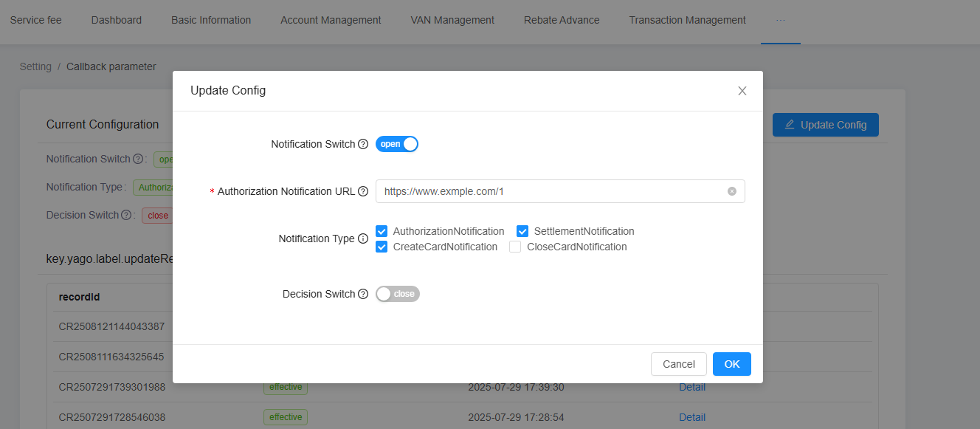Check the CloseCardNotification checkbox
The image size is (980, 429).
[515, 247]
